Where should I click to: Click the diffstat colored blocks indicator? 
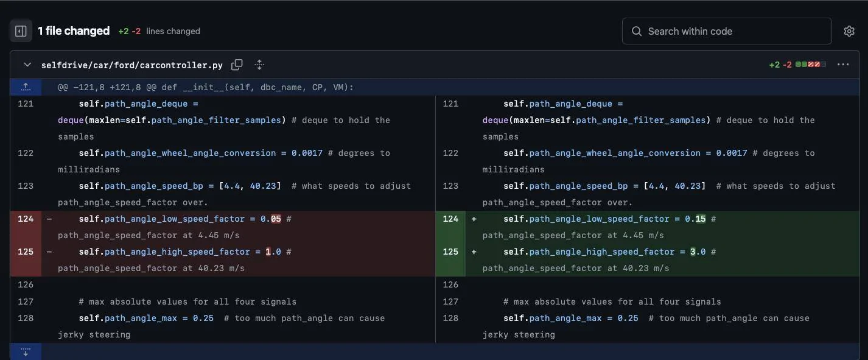click(x=811, y=65)
